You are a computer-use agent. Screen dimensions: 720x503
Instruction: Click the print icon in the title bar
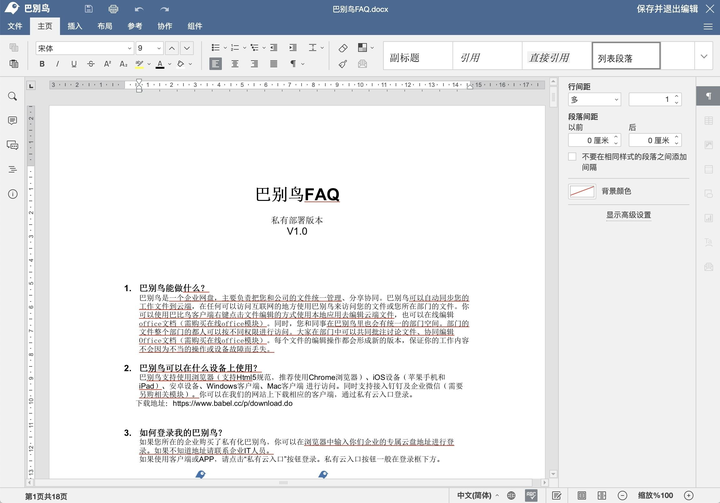113,9
